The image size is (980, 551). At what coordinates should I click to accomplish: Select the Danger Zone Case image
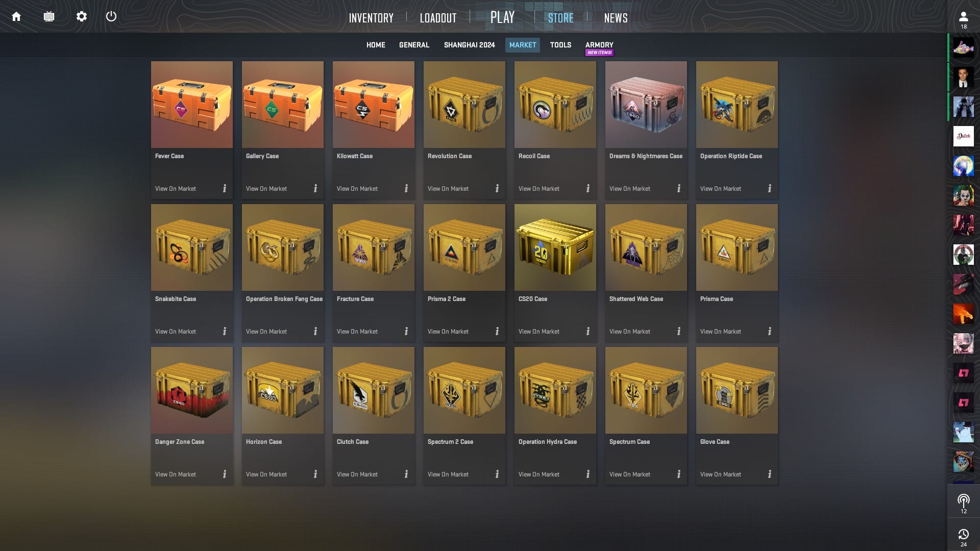point(192,390)
